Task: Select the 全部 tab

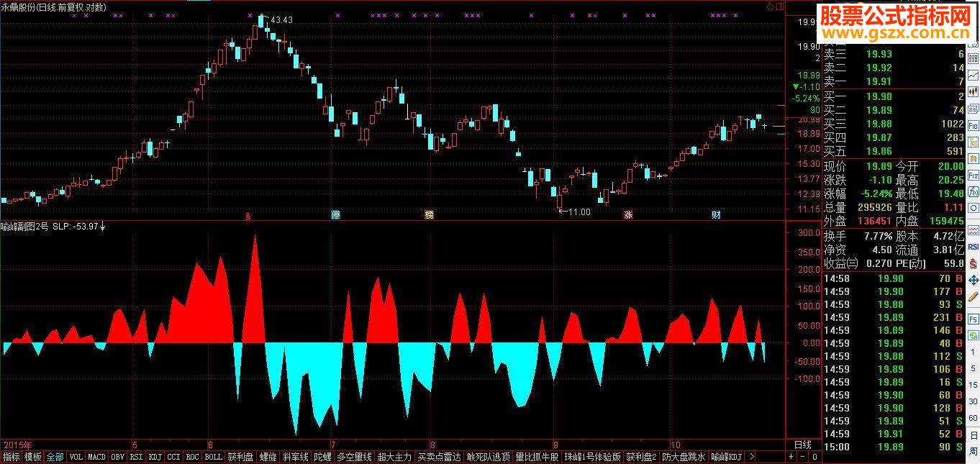Action: [x=55, y=457]
